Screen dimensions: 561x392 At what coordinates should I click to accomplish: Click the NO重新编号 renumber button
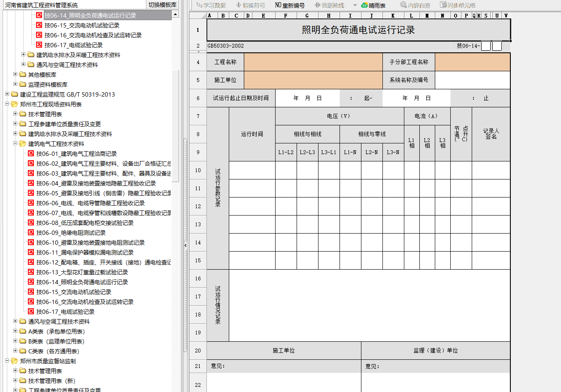290,6
